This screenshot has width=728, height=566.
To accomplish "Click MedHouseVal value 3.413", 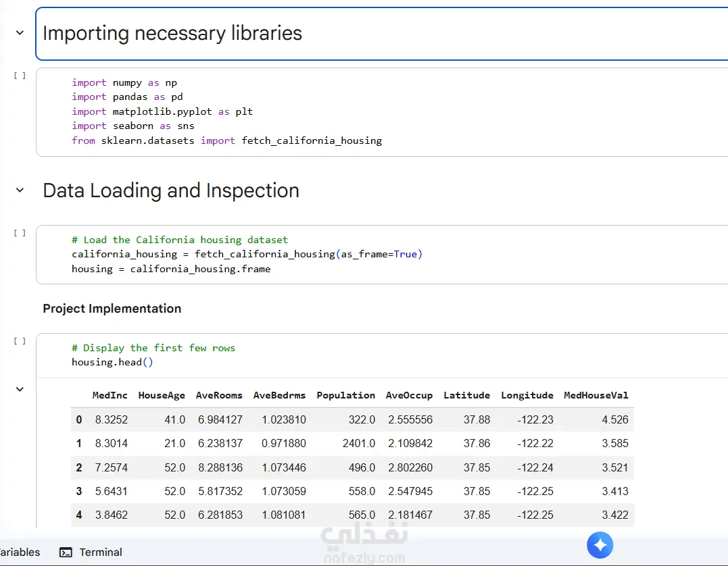I will pyautogui.click(x=615, y=491).
